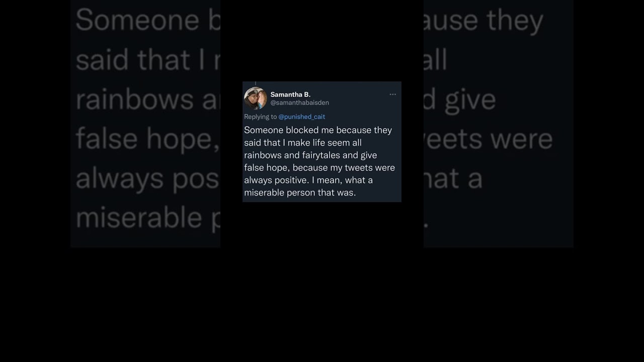Click the tweet line starting "said that I make life"
The height and width of the screenshot is (362, 644).
[x=303, y=143]
